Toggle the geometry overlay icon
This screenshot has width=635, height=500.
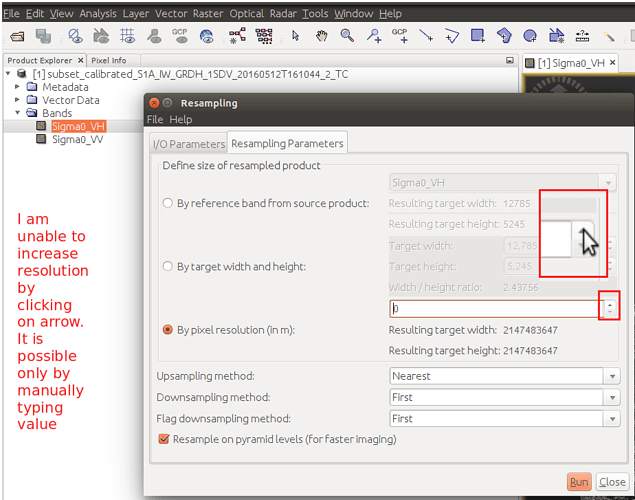point(101,36)
